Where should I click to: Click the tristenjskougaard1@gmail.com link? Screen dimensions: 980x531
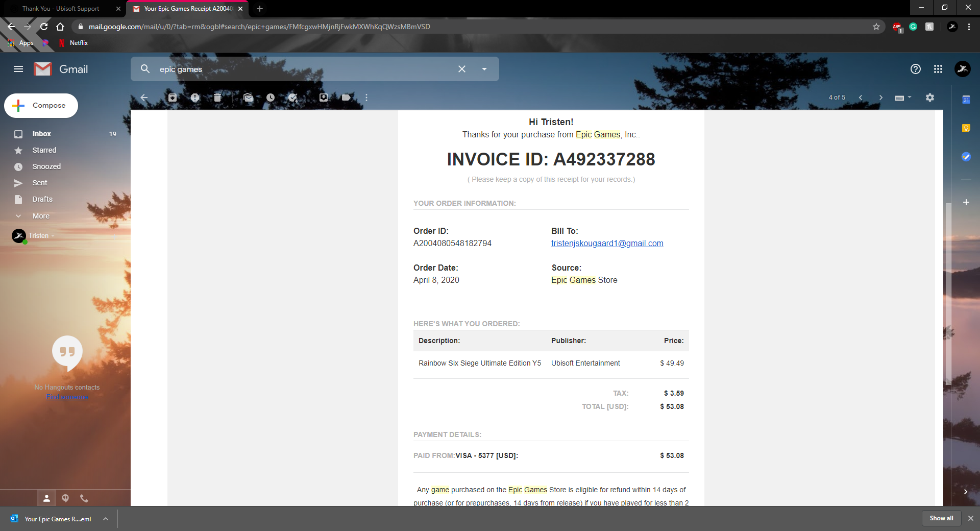point(607,244)
